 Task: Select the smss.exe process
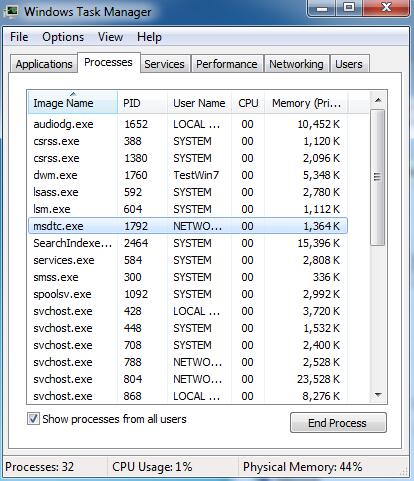(x=188, y=277)
